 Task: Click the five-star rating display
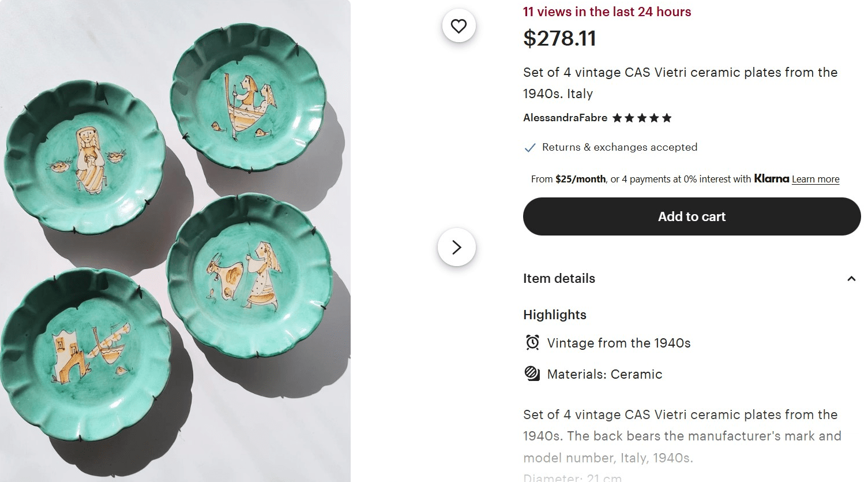[x=642, y=118]
